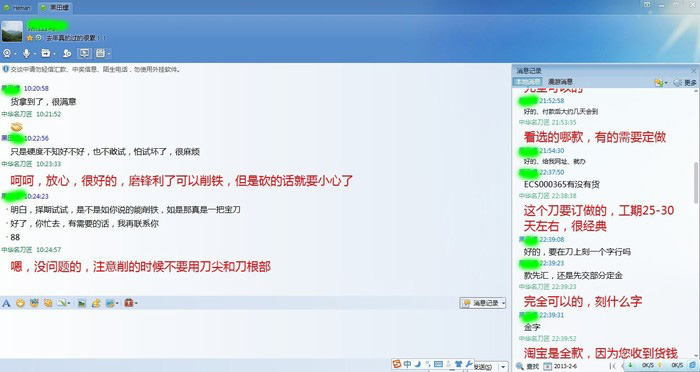Expand the send button options arrow
This screenshot has height=372, width=700.
[x=504, y=367]
